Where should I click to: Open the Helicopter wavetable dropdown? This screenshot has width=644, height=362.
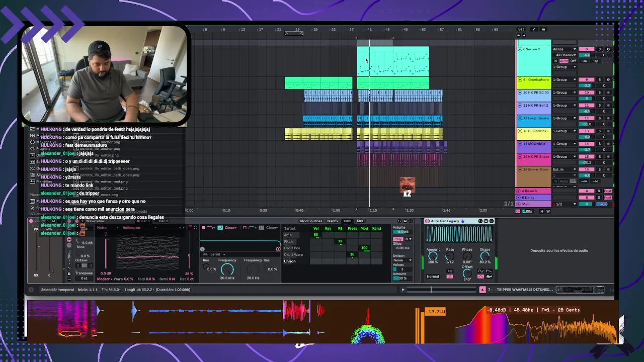pos(140,228)
